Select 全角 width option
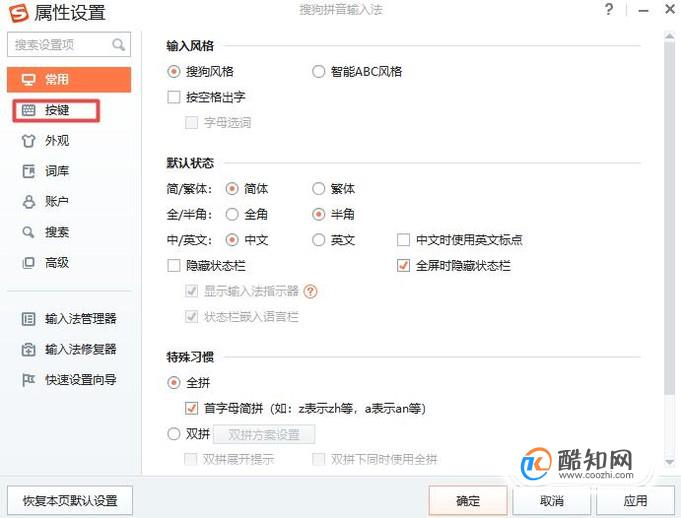The width and height of the screenshot is (681, 518). point(232,214)
